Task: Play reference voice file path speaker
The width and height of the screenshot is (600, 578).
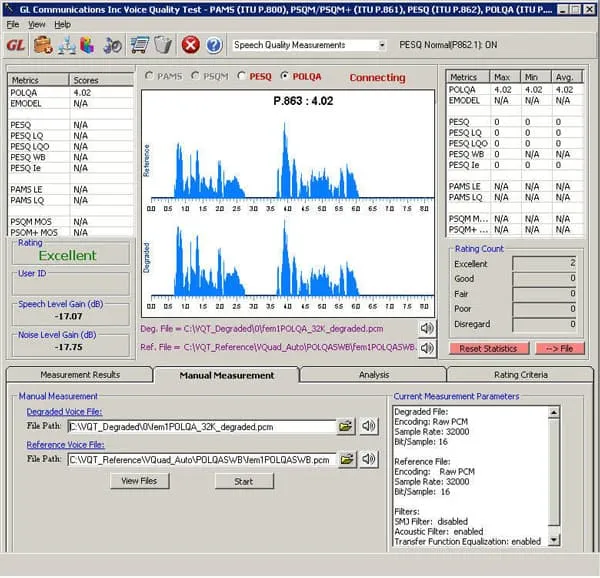Action: pyautogui.click(x=368, y=459)
